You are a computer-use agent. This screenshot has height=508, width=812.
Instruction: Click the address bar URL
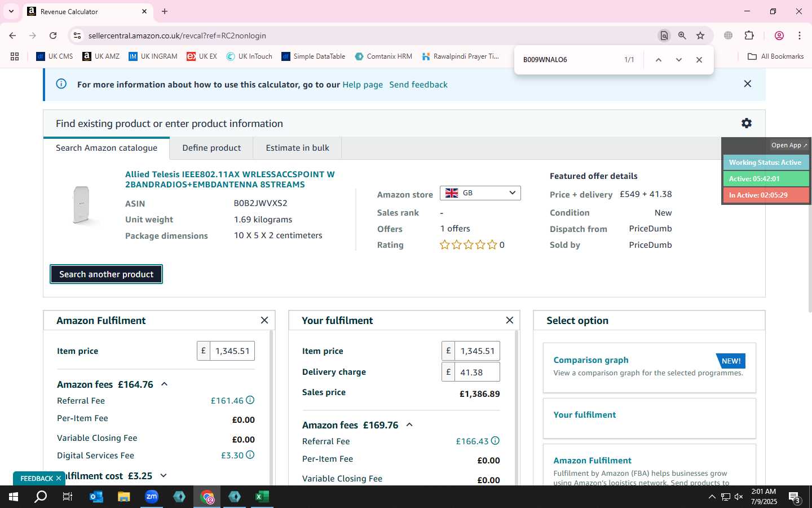[177, 36]
